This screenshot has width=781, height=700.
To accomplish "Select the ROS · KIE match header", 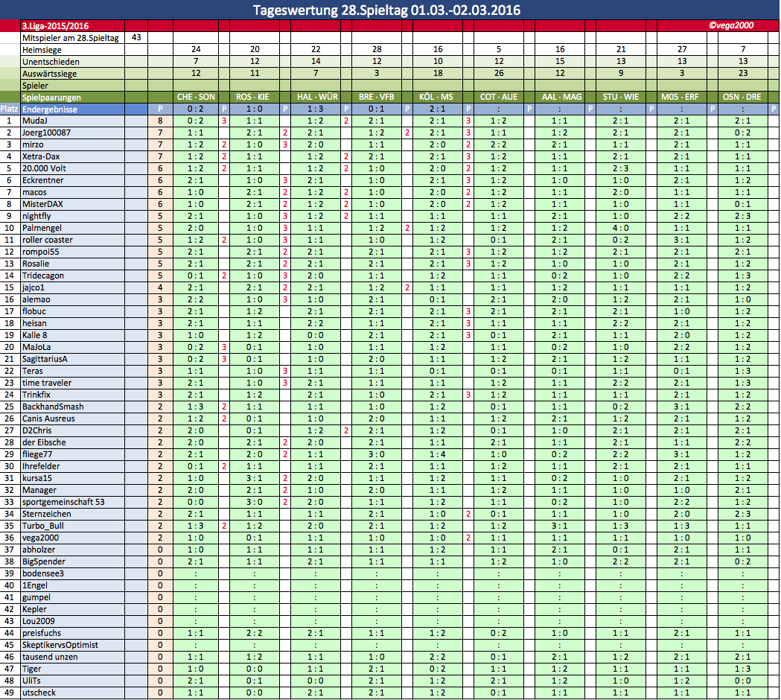I will [254, 97].
